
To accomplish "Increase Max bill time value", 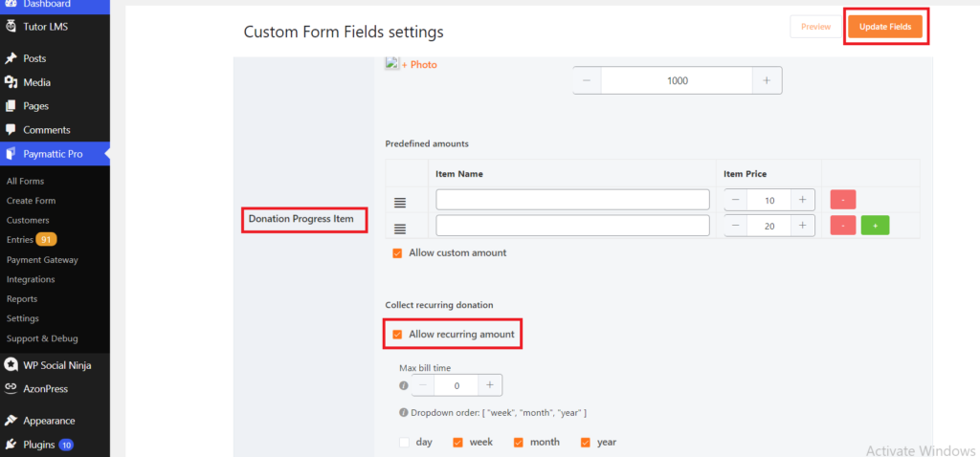I will [x=490, y=385].
